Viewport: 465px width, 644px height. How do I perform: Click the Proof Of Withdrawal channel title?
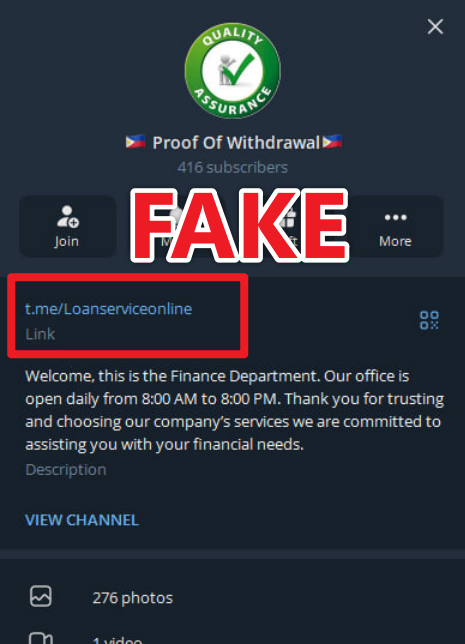click(x=234, y=143)
